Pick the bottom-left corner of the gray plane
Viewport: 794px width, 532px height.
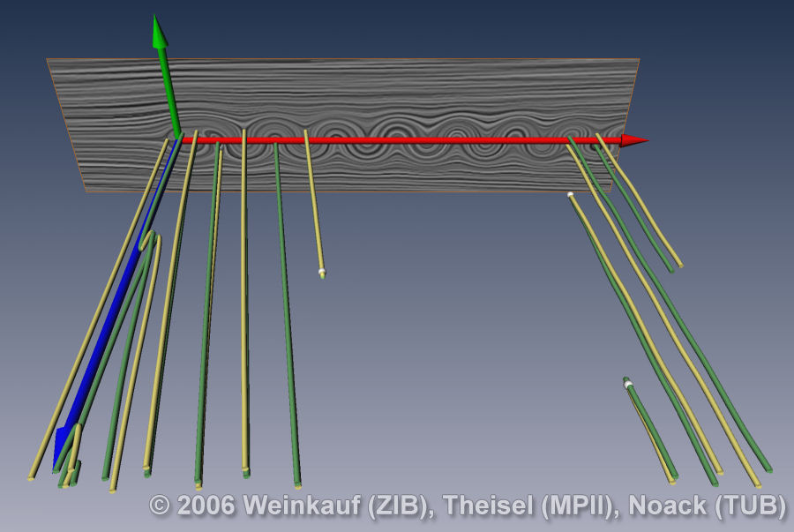coord(86,189)
